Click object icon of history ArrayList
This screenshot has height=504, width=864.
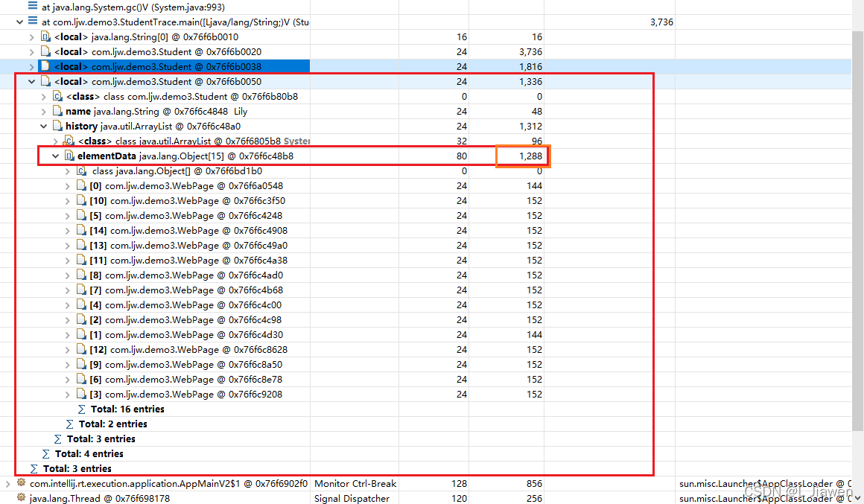tap(57, 126)
